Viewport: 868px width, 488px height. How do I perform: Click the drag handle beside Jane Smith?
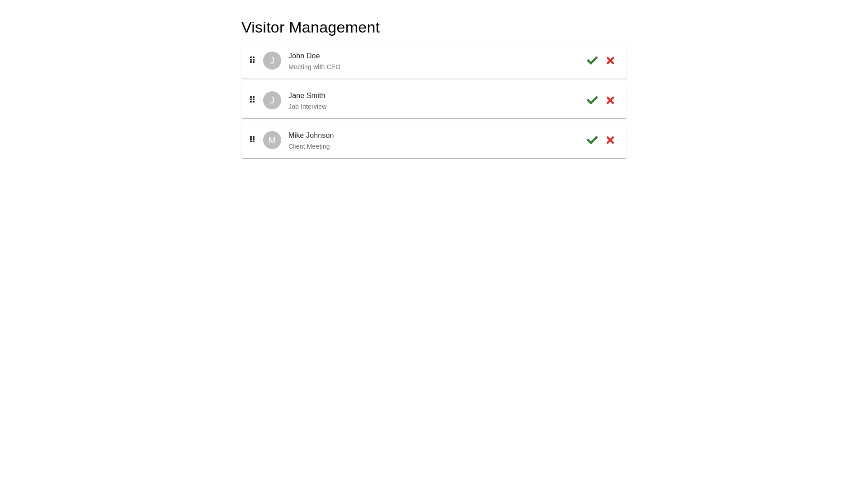[x=252, y=99]
